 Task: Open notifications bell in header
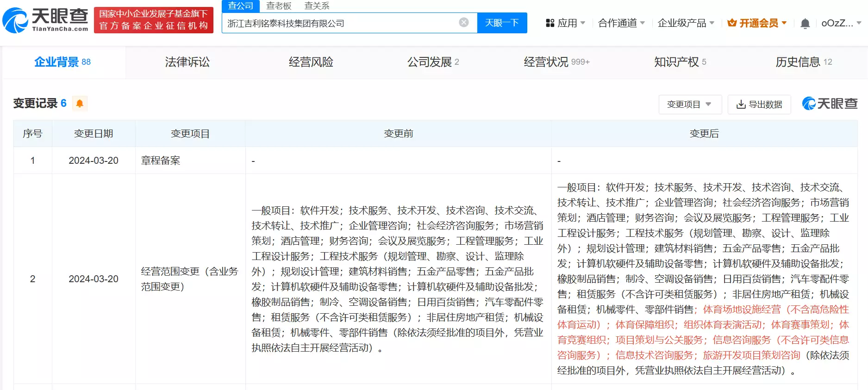805,23
